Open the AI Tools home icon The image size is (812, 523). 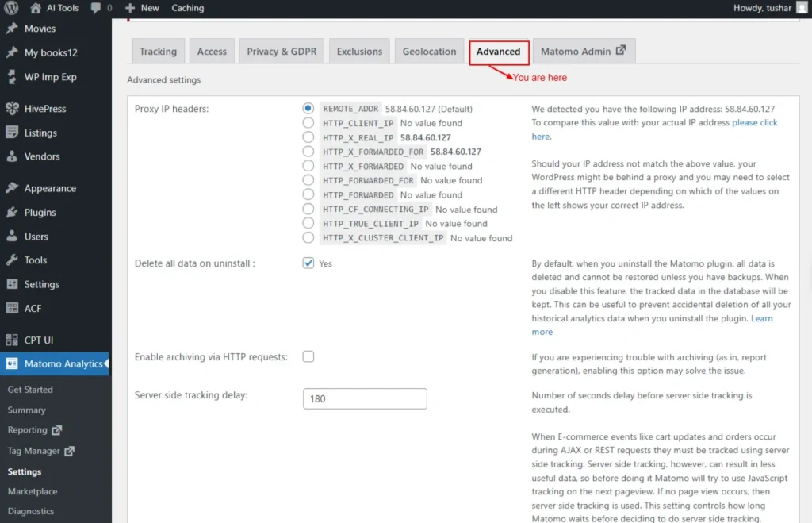(x=36, y=8)
